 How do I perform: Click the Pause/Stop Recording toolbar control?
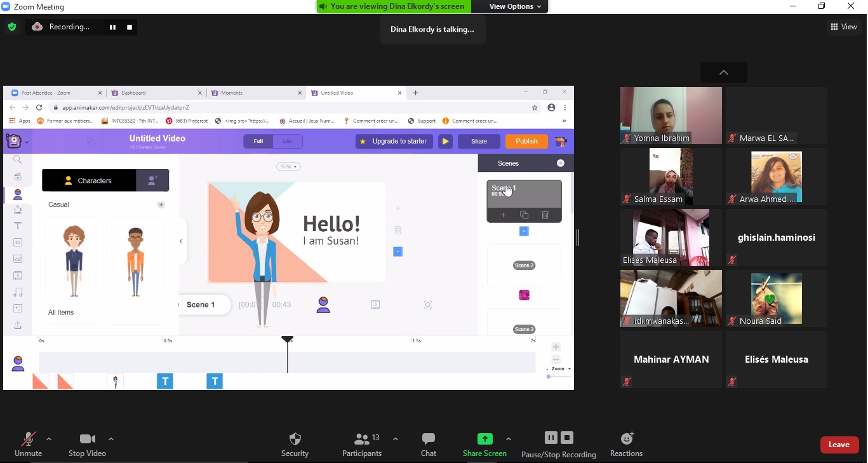[558, 444]
